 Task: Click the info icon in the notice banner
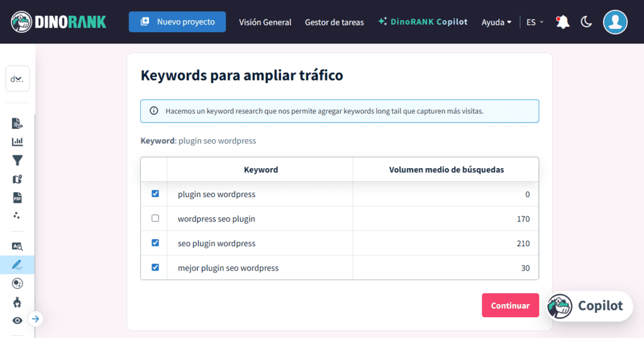point(153,111)
